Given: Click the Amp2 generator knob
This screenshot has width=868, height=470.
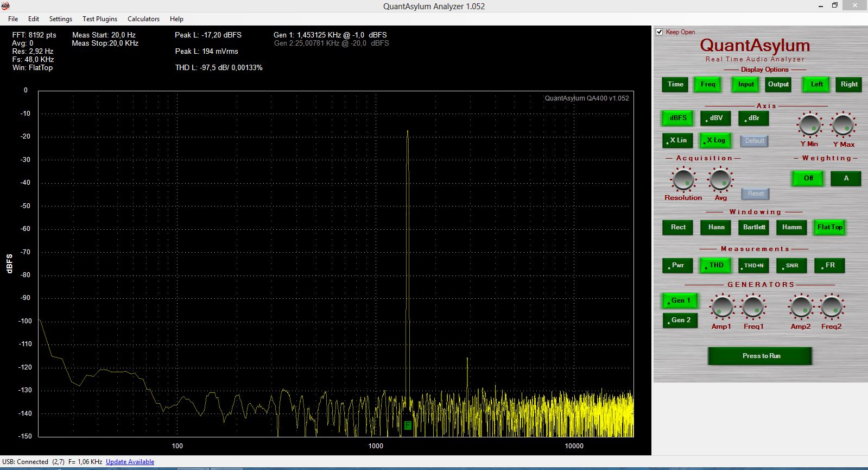Looking at the screenshot, I should click(801, 308).
